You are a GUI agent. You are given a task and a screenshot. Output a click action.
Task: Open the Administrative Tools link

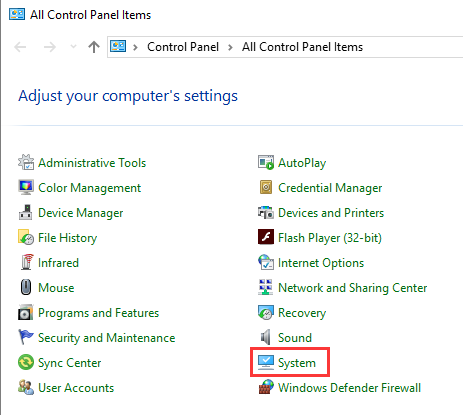[92, 163]
